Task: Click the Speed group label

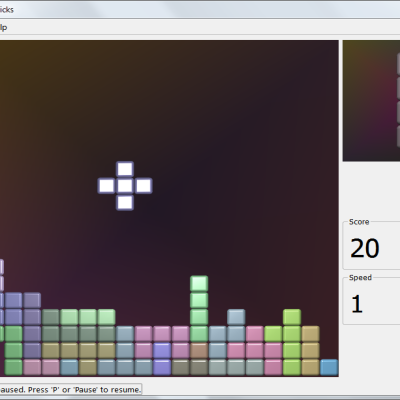Action: [360, 278]
